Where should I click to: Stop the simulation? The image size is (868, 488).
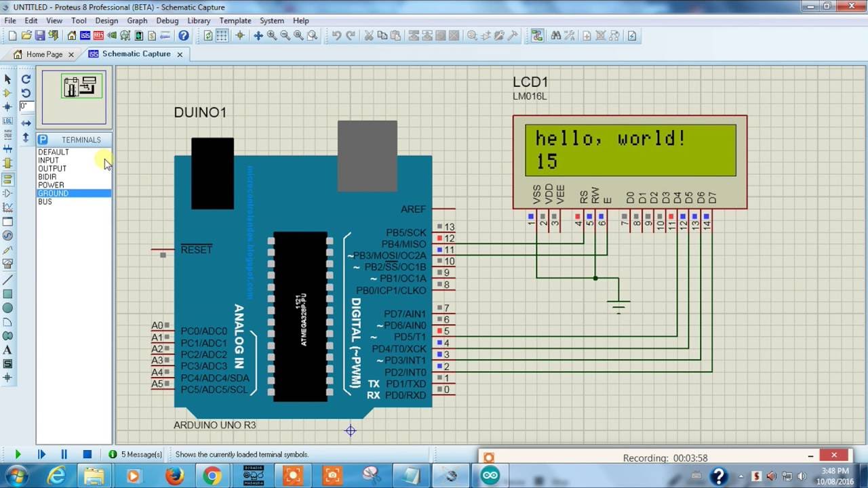(x=87, y=455)
